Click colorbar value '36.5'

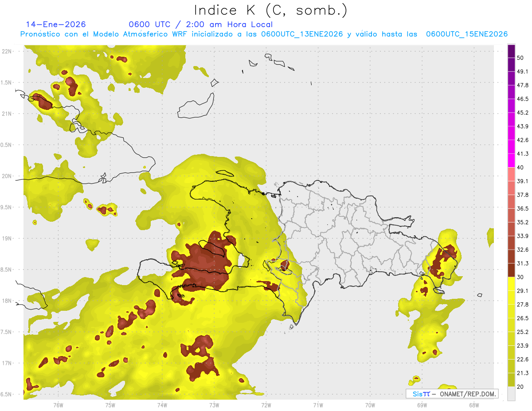pos(523,208)
